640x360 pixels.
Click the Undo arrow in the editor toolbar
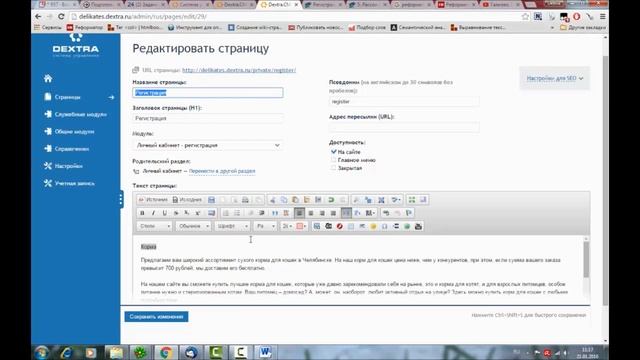point(331,200)
